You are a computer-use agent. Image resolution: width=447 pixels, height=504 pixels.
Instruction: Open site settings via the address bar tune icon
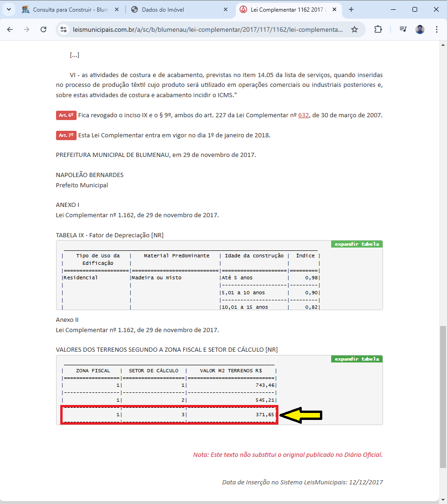tap(63, 29)
